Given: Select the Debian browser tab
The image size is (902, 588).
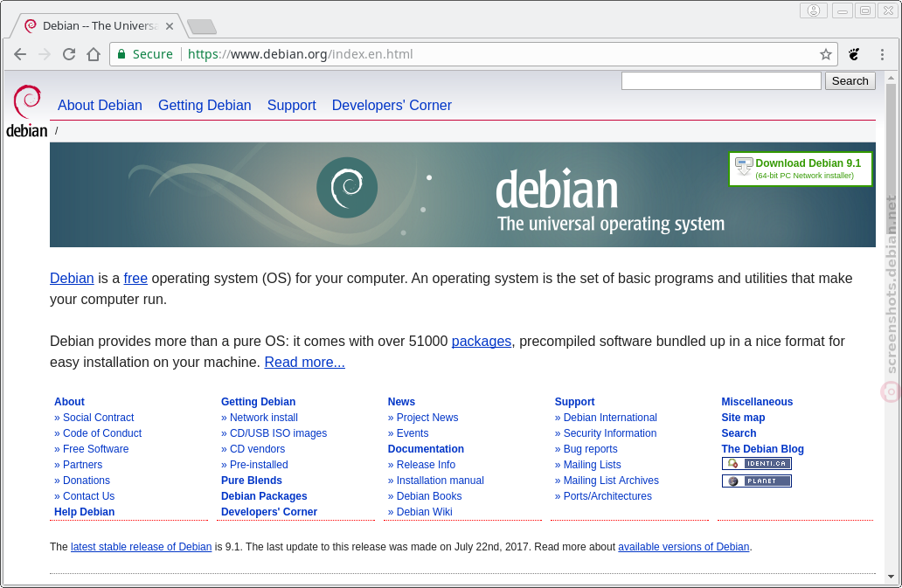Looking at the screenshot, I should tap(99, 26).
